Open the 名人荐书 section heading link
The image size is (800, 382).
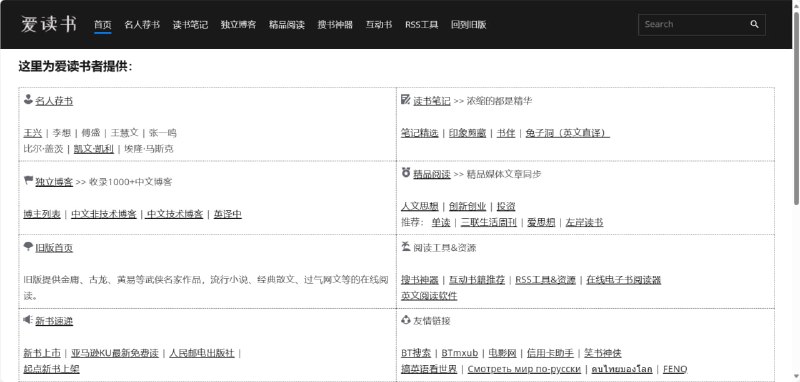point(54,101)
